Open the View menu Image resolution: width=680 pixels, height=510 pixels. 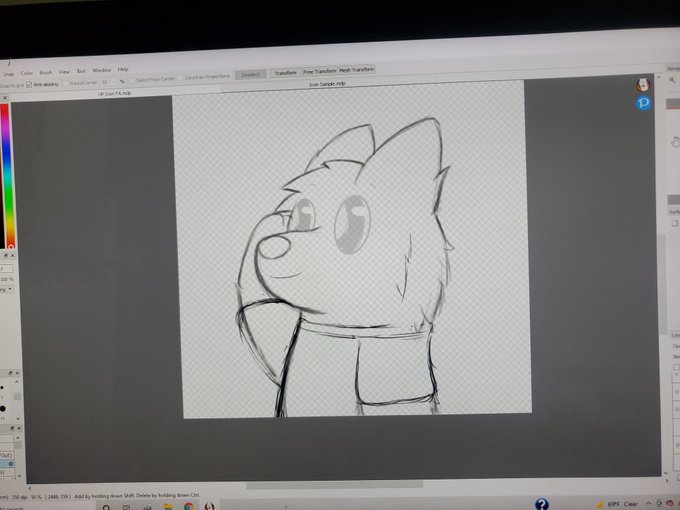tap(64, 72)
